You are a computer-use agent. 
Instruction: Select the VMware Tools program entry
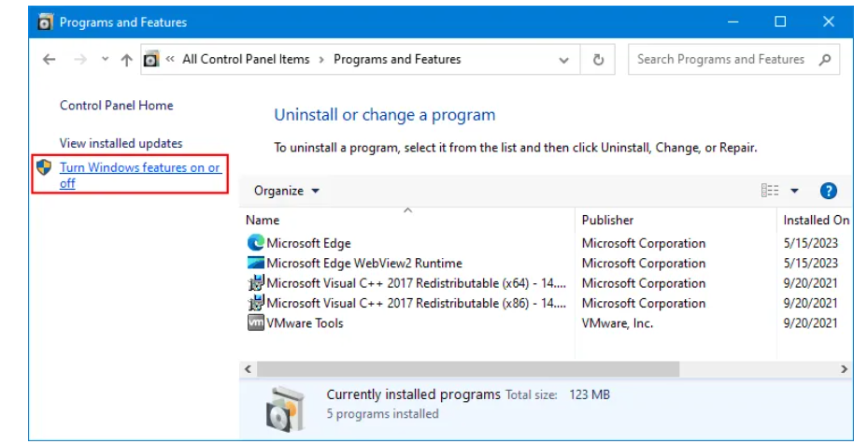pyautogui.click(x=305, y=323)
